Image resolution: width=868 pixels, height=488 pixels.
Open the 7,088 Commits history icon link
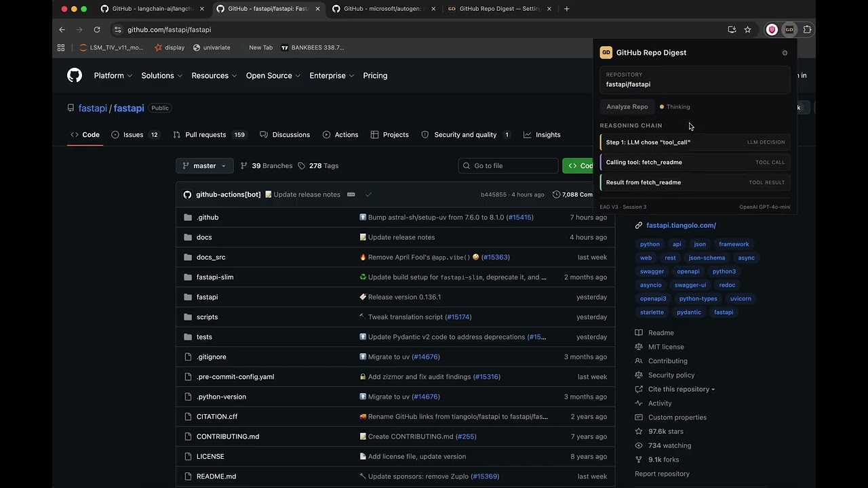tap(574, 195)
